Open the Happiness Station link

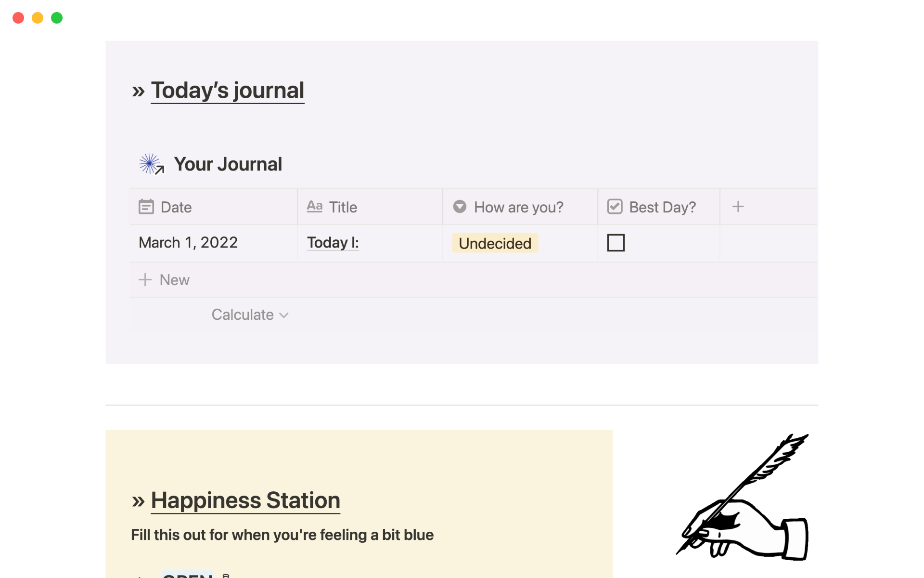(x=245, y=500)
